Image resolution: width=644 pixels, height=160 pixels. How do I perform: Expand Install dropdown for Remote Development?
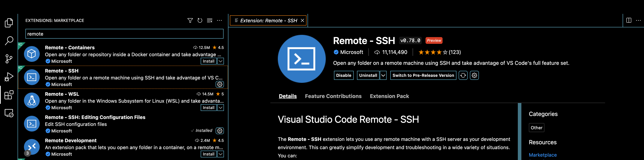coord(221,154)
